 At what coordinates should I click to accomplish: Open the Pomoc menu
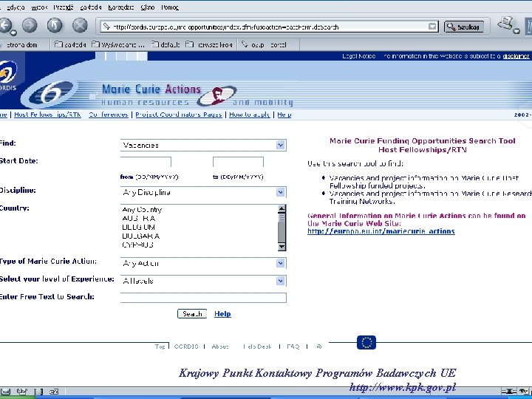[170, 7]
